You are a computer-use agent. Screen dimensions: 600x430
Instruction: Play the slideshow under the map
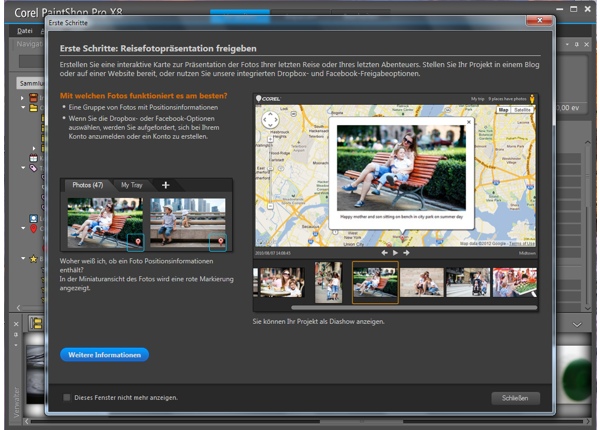tap(395, 252)
